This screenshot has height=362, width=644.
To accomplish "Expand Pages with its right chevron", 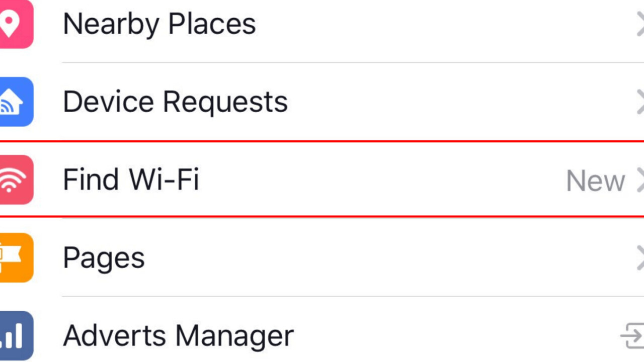I will [639, 257].
